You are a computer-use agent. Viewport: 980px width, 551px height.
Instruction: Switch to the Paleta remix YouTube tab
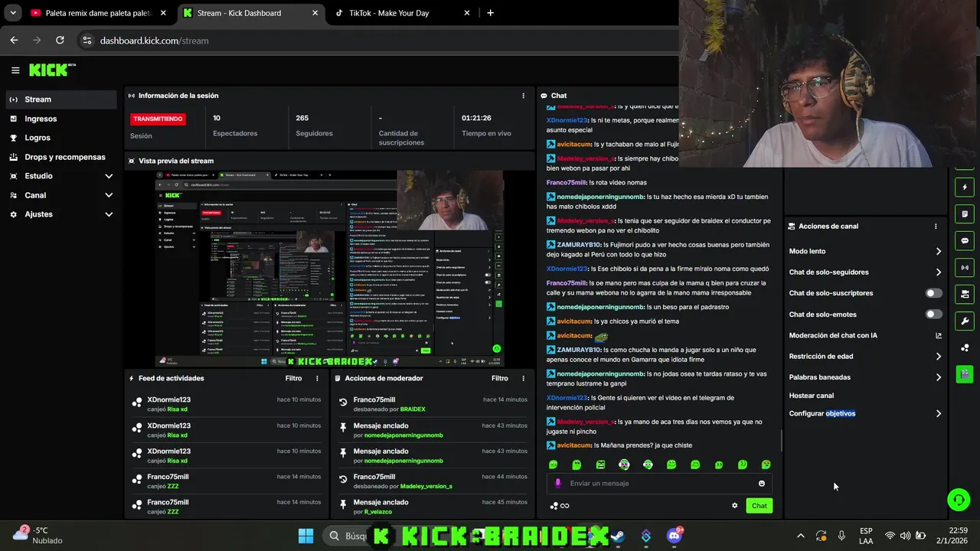pos(97,13)
